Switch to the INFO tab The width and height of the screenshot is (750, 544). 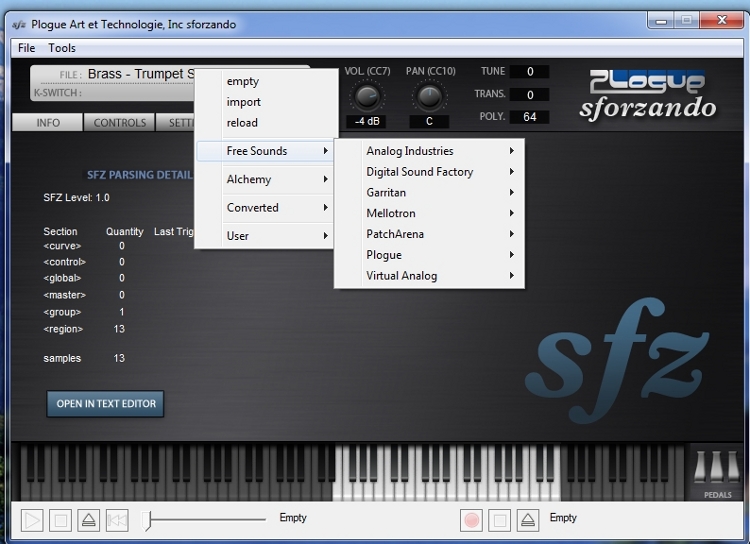tap(47, 122)
